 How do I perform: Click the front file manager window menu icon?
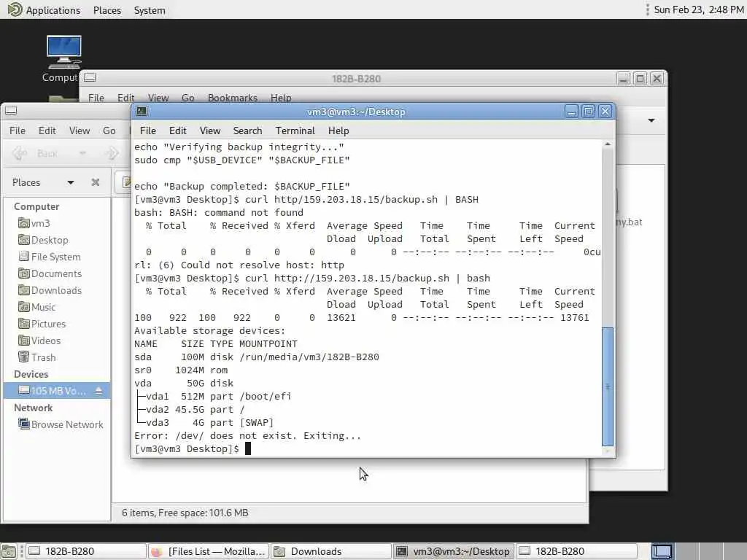click(x=11, y=111)
